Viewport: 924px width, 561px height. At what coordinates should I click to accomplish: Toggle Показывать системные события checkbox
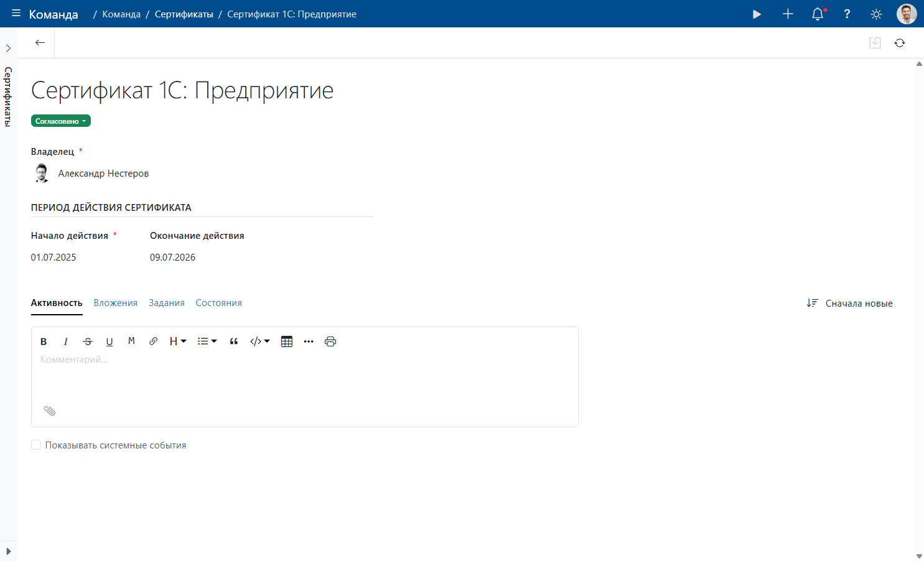click(36, 445)
